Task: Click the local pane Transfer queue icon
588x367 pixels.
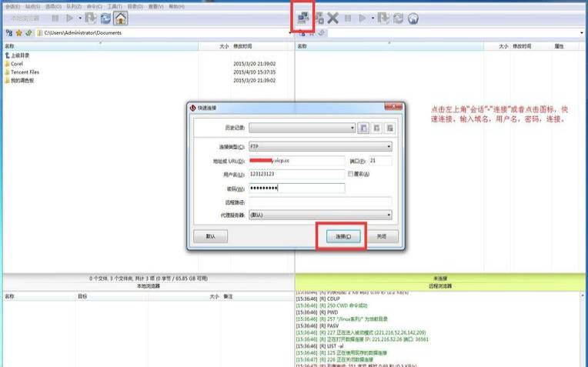Action: 91,18
